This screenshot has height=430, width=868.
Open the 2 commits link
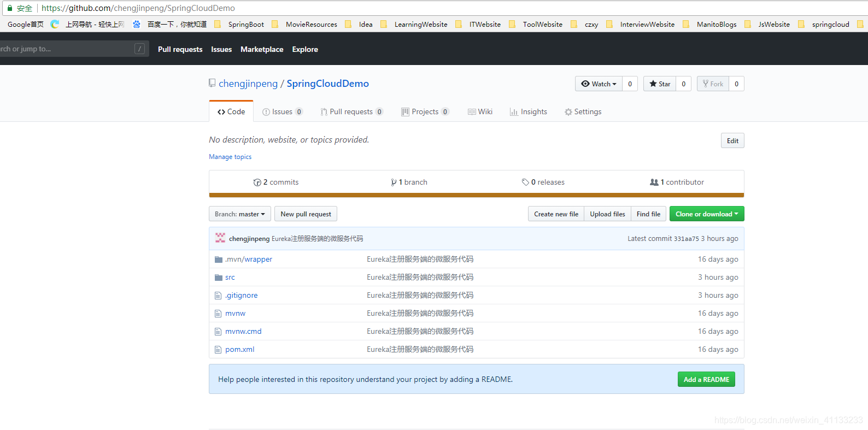point(276,182)
